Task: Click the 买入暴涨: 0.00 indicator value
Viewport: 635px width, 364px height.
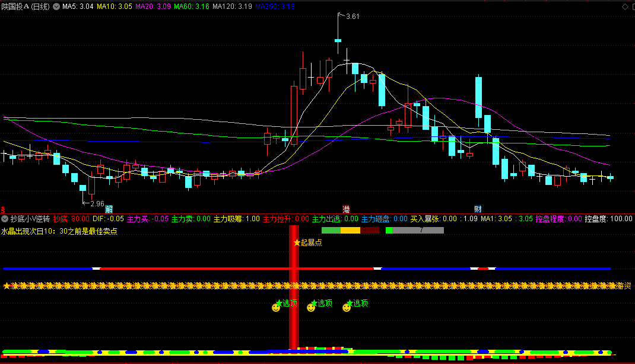Action: tap(434, 219)
